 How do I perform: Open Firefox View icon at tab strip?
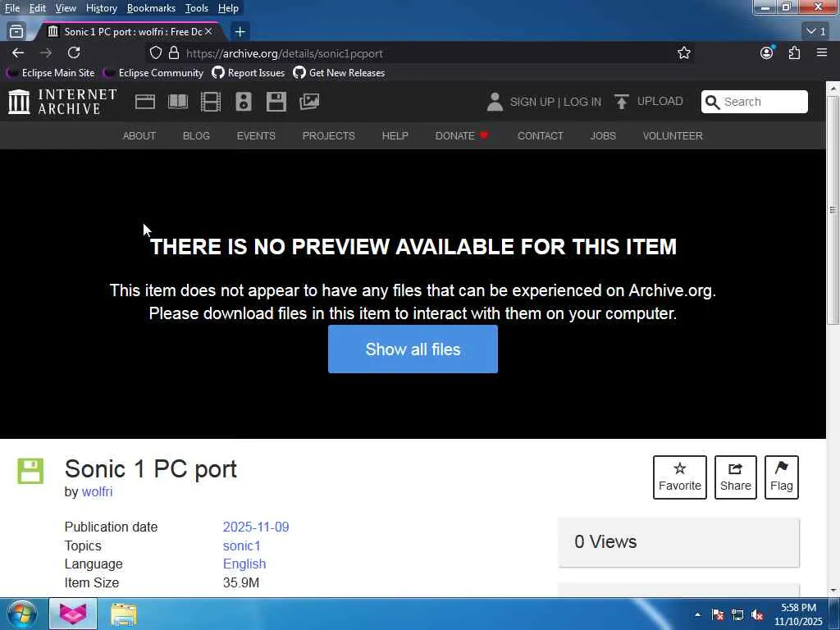pyautogui.click(x=16, y=32)
